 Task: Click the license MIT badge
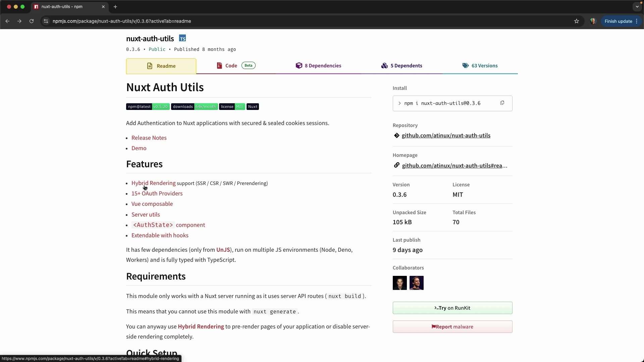pos(232,107)
